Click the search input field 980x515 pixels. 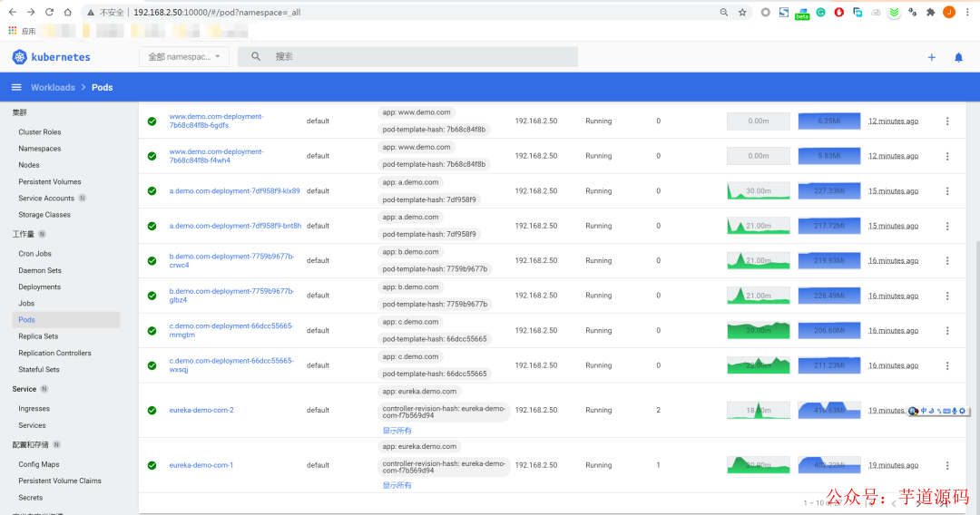tap(407, 57)
